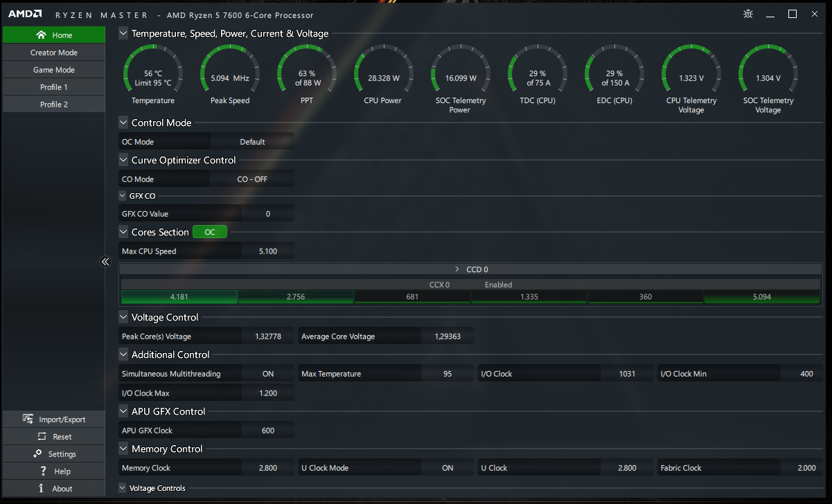Collapse the APU GFX Control section
This screenshot has height=504, width=832.
pos(123,411)
